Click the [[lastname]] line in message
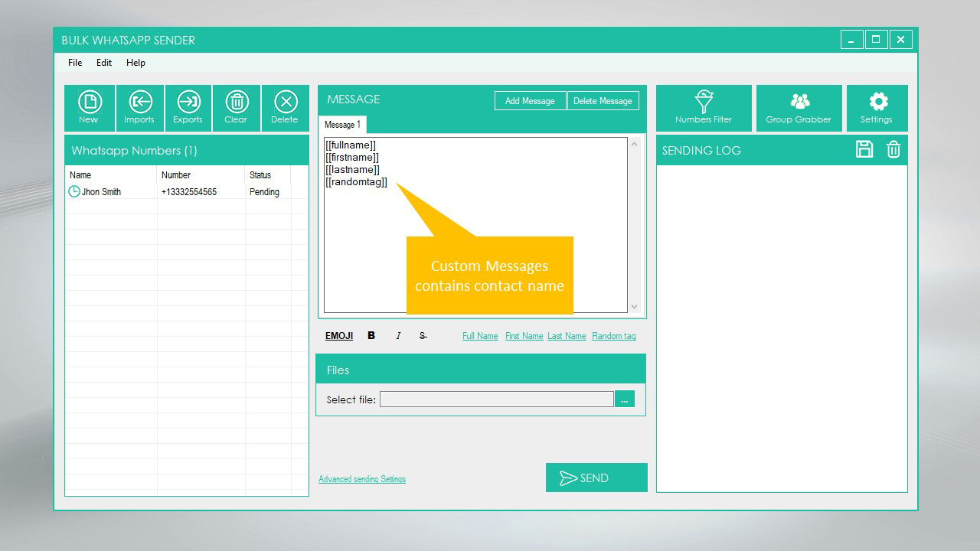The width and height of the screenshot is (980, 551). [352, 169]
